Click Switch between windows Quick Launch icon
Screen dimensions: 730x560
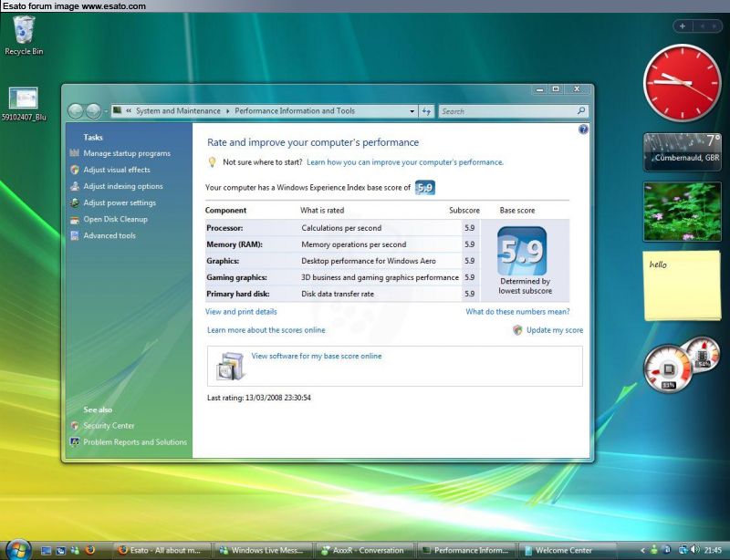pyautogui.click(x=60, y=550)
